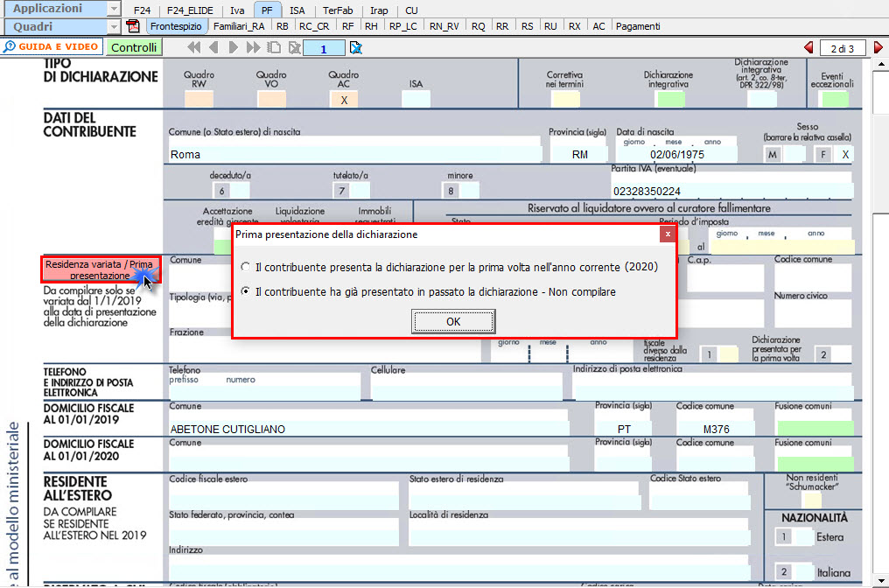Open the RX section tab
The image size is (889, 588).
(574, 26)
